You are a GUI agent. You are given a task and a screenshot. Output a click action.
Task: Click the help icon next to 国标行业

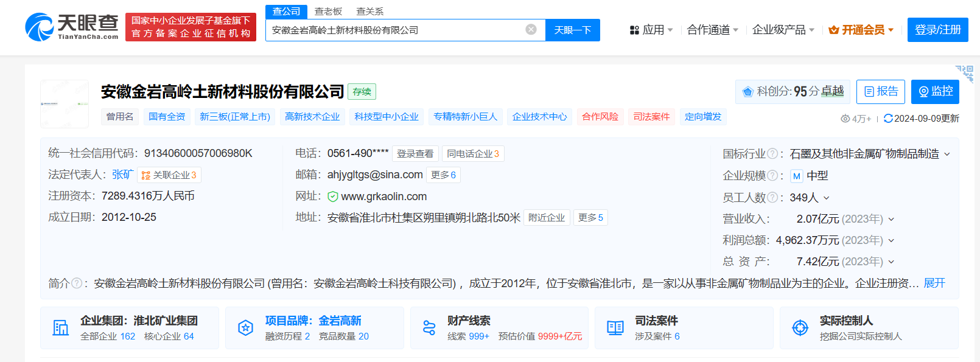click(772, 154)
